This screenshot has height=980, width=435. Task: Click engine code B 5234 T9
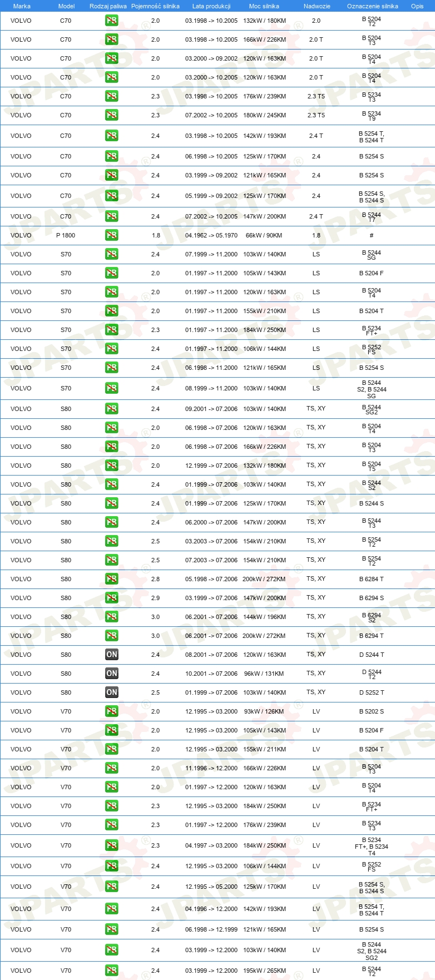(372, 116)
